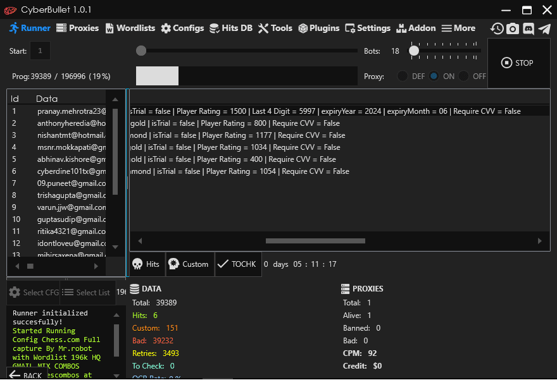The height and width of the screenshot is (392, 557).
Task: Open the Addon menu
Action: pos(416,28)
